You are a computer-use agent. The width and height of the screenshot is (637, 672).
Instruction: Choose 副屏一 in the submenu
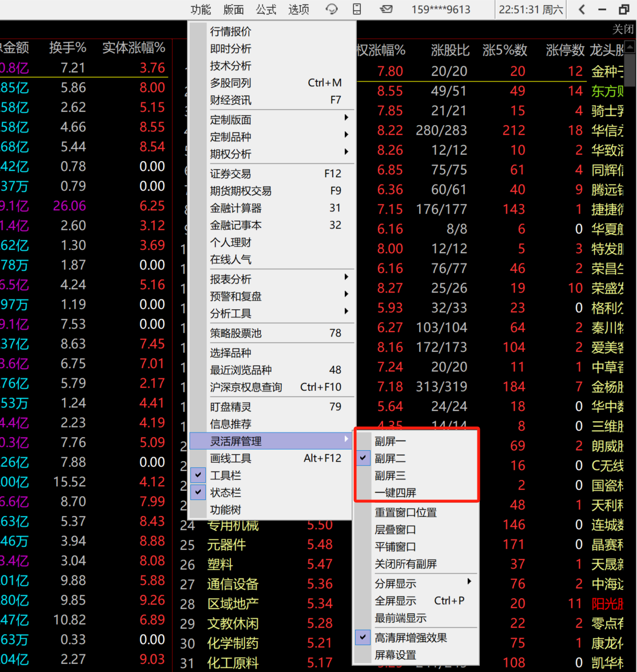tap(416, 441)
